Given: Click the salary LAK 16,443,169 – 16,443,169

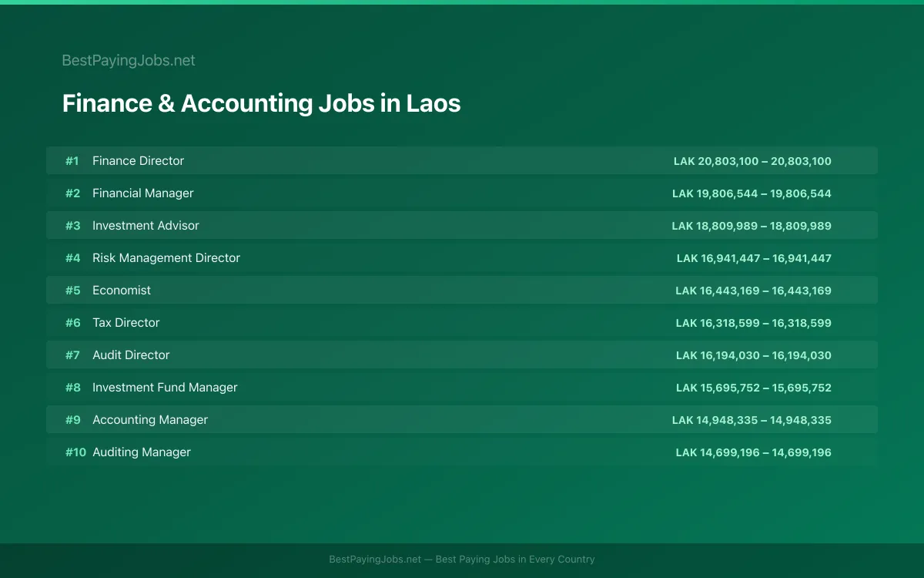Looking at the screenshot, I should click(753, 291).
